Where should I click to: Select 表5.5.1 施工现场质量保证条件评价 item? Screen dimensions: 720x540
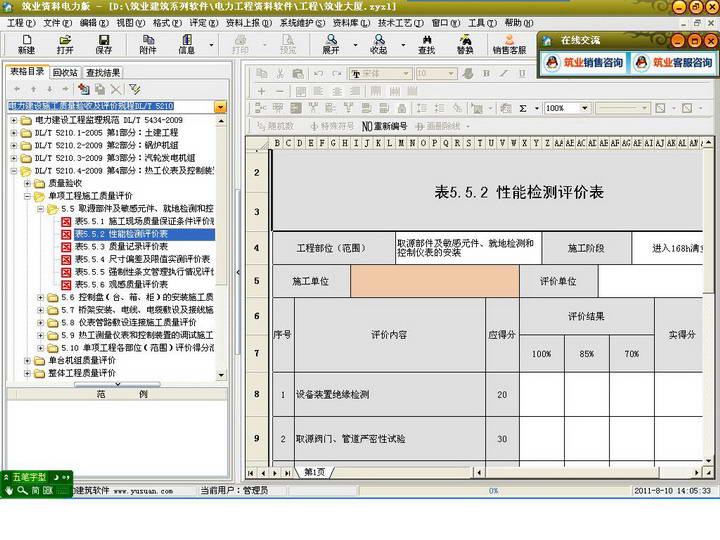144,221
